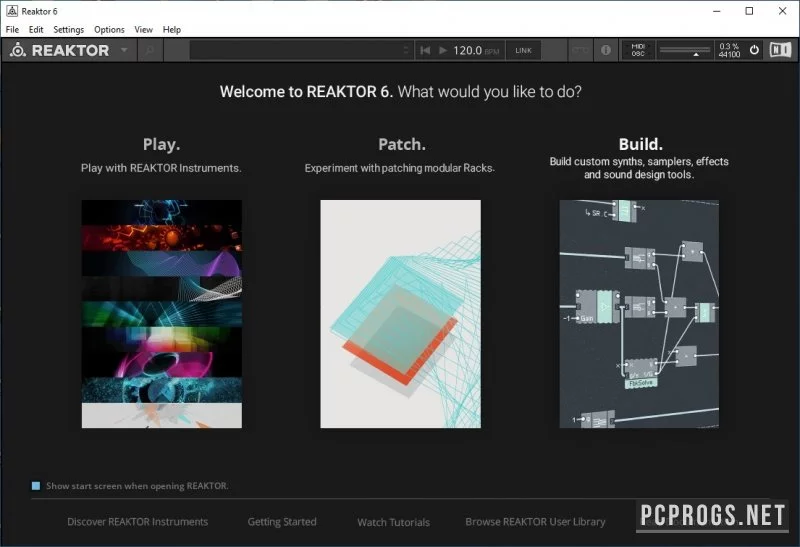This screenshot has width=800, height=547.
Task: Open Browse REAKTOR User Library link
Action: coord(535,522)
